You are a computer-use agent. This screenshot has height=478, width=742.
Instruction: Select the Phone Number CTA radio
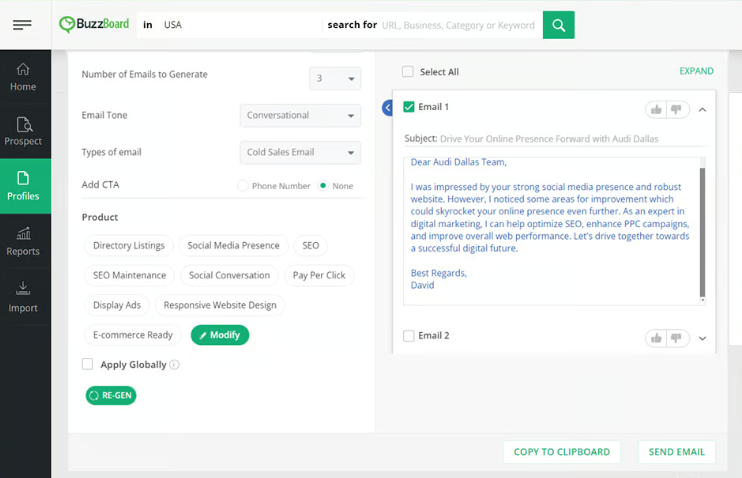pyautogui.click(x=243, y=186)
